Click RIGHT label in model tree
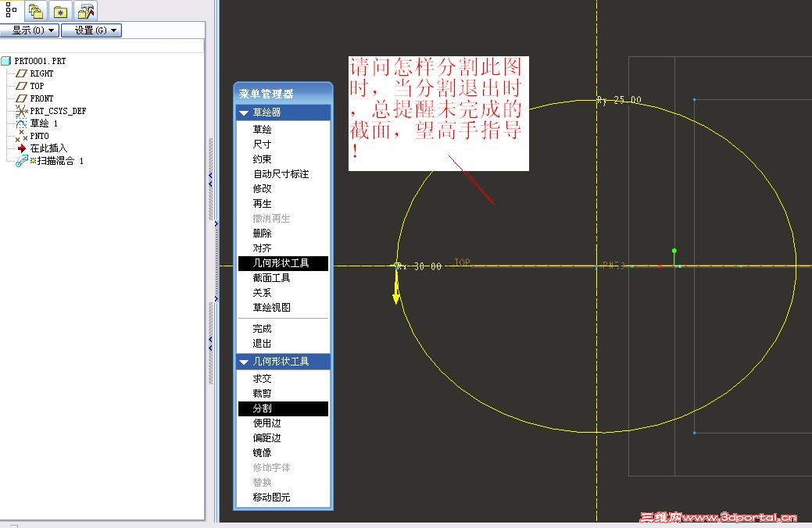Image resolution: width=812 pixels, height=528 pixels. (x=41, y=73)
